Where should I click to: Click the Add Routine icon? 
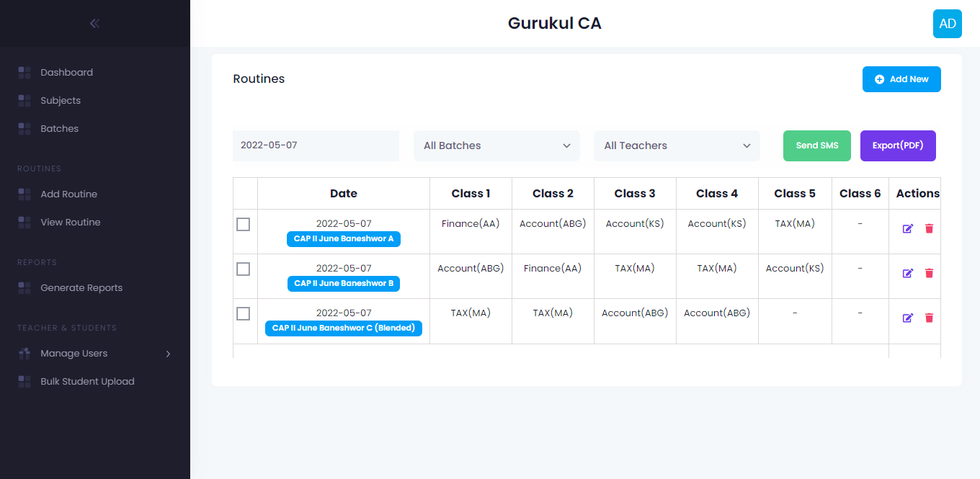pyautogui.click(x=24, y=194)
